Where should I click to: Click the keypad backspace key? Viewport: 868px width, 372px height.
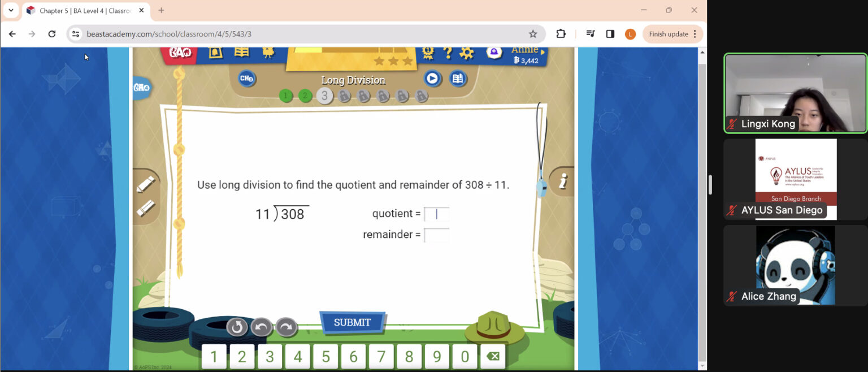click(x=493, y=356)
